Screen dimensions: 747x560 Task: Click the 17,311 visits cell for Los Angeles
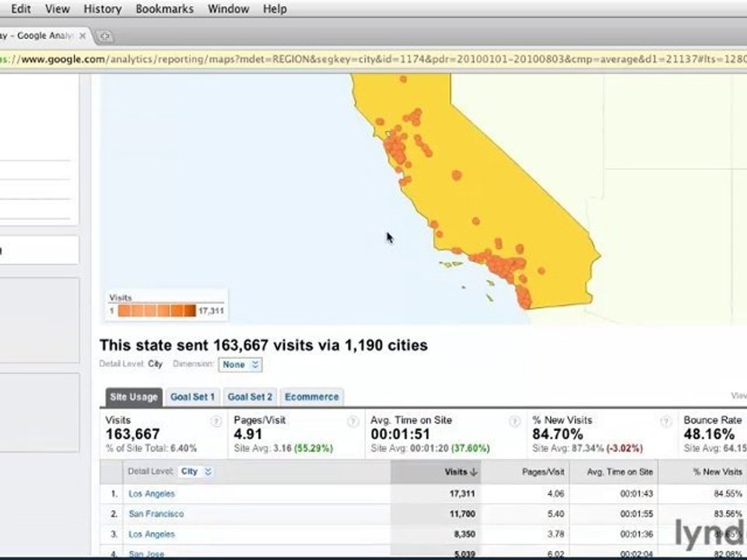[462, 494]
